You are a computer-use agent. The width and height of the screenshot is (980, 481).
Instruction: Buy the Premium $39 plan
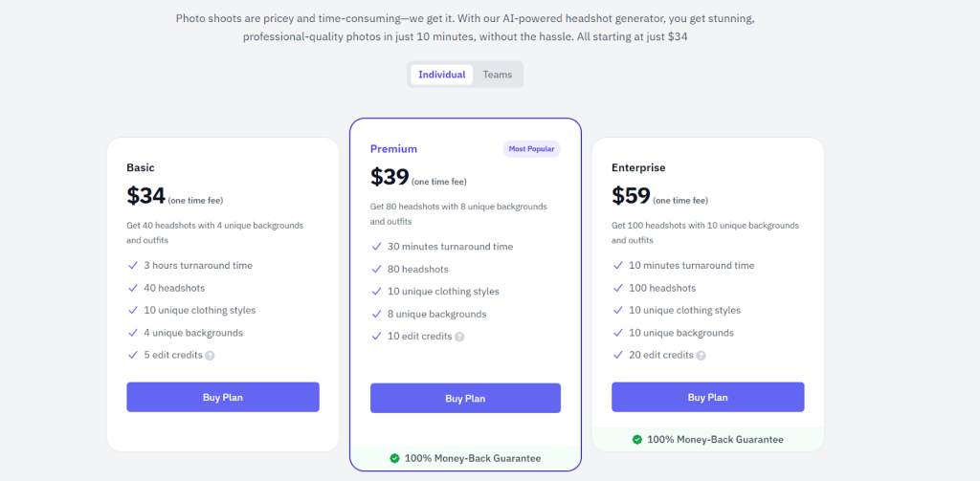(x=465, y=399)
